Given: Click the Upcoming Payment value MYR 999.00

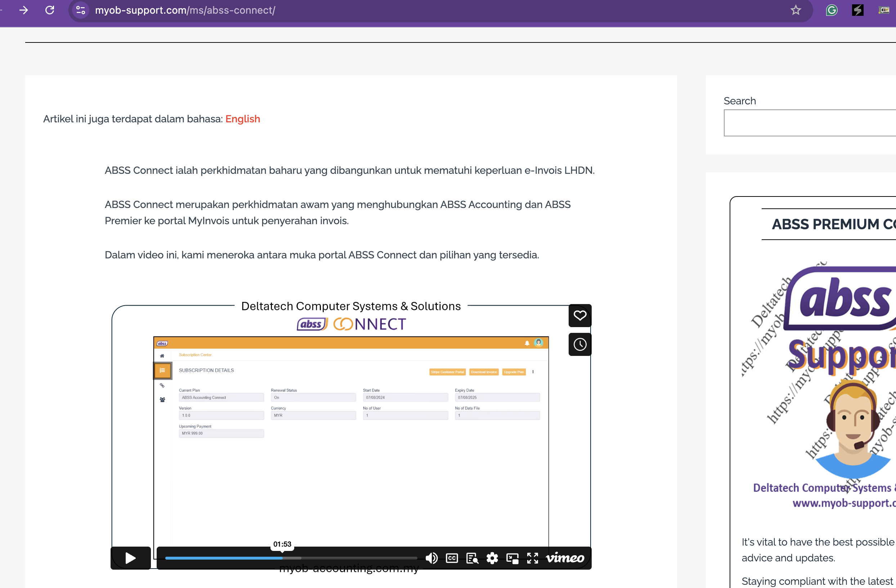Looking at the screenshot, I should pos(221,433).
